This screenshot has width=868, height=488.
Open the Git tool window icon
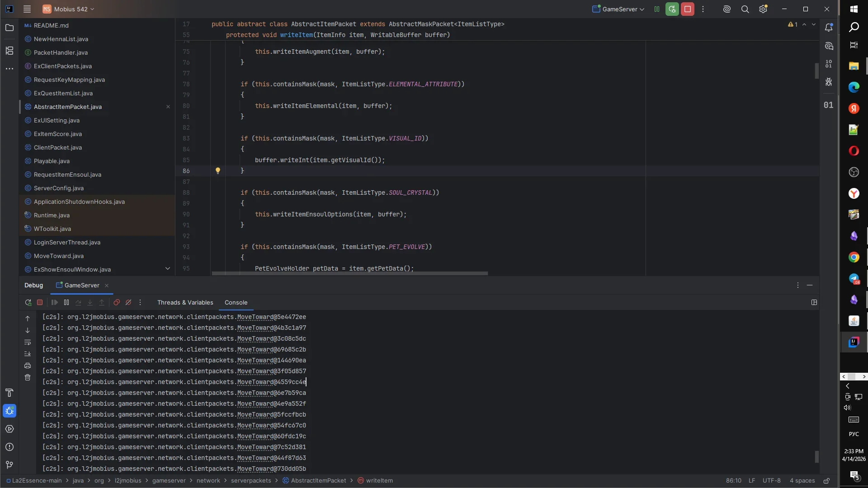(x=9, y=465)
